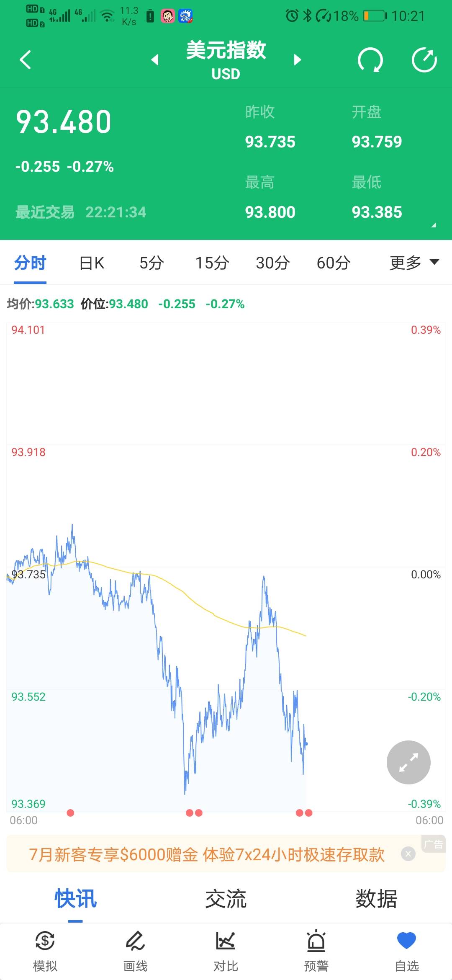Refresh the USD index quote
This screenshot has width=452, height=980.
click(x=370, y=60)
